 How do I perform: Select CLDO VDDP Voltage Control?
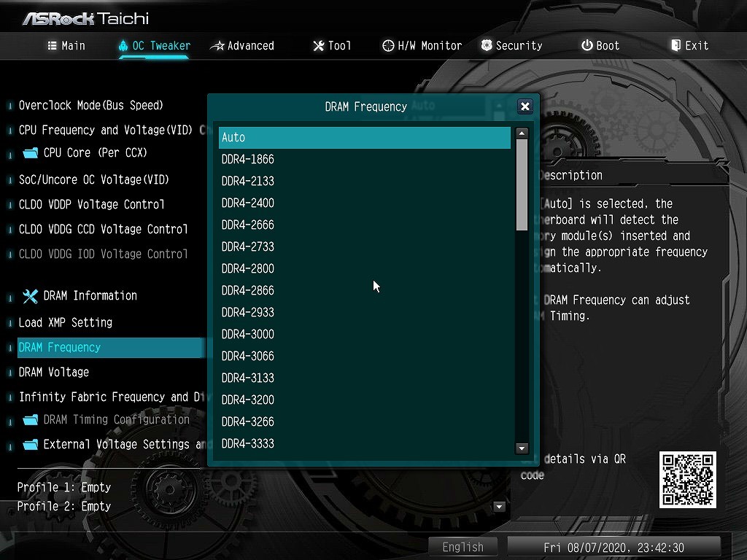tap(91, 204)
